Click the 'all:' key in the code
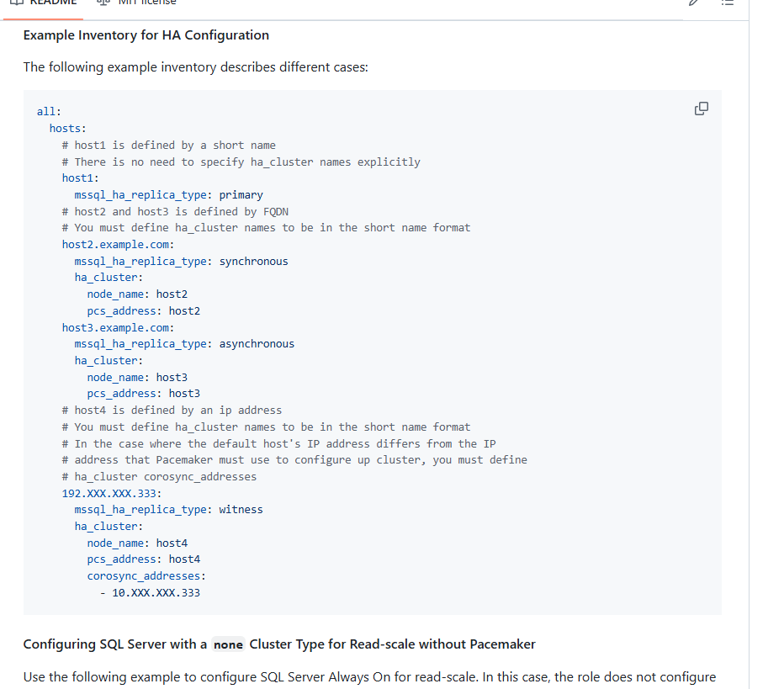The image size is (784, 689). pyautogui.click(x=49, y=112)
